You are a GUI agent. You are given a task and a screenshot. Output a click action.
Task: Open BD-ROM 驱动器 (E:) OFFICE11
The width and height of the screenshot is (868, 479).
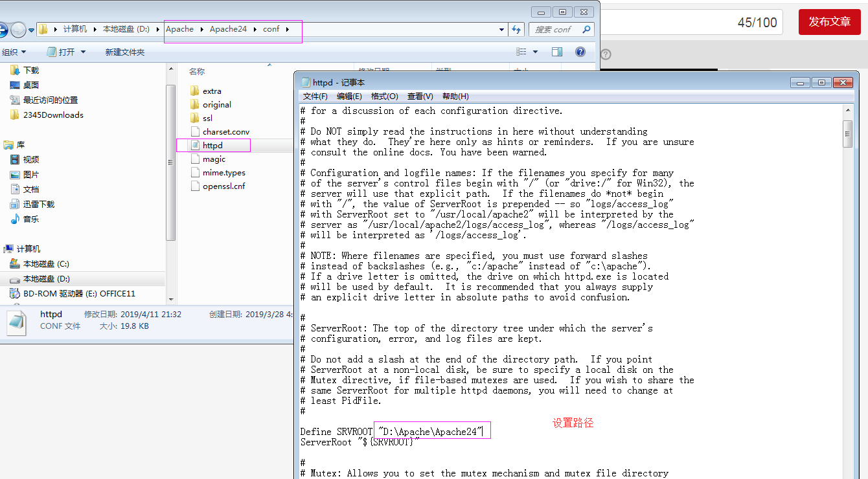coord(79,293)
